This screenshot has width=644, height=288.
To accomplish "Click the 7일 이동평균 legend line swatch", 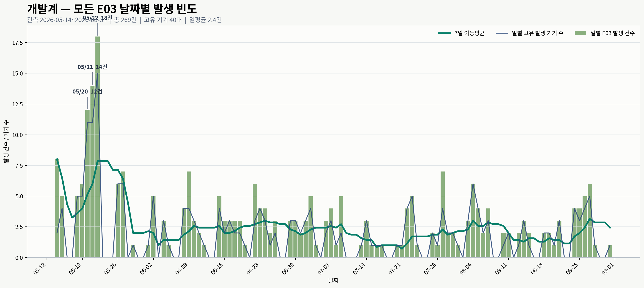I will (x=444, y=33).
